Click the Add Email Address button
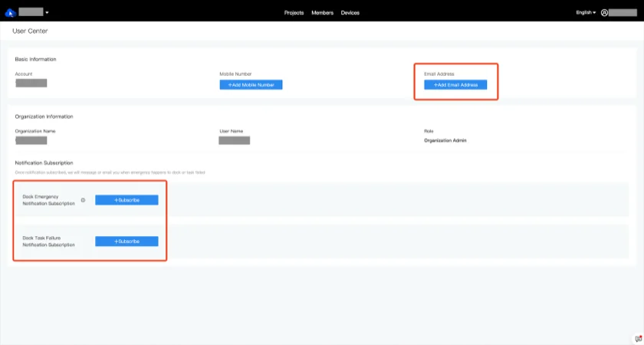The width and height of the screenshot is (644, 345). coord(455,85)
